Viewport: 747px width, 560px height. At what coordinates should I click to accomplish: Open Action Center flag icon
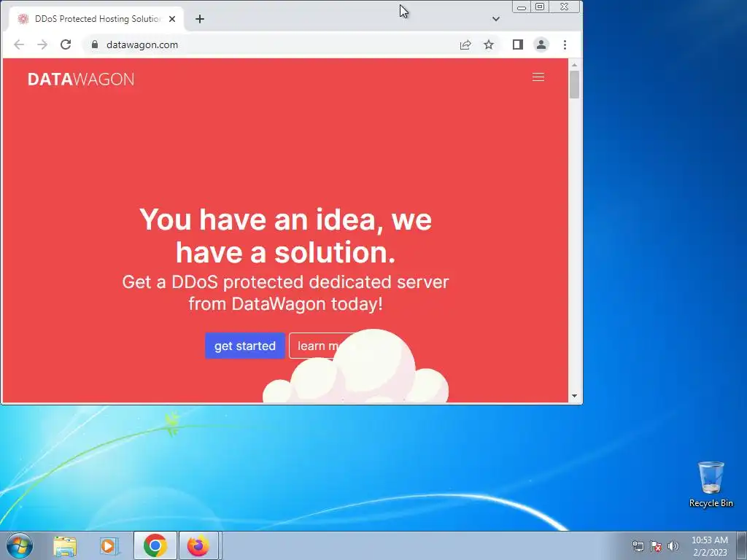click(x=656, y=545)
